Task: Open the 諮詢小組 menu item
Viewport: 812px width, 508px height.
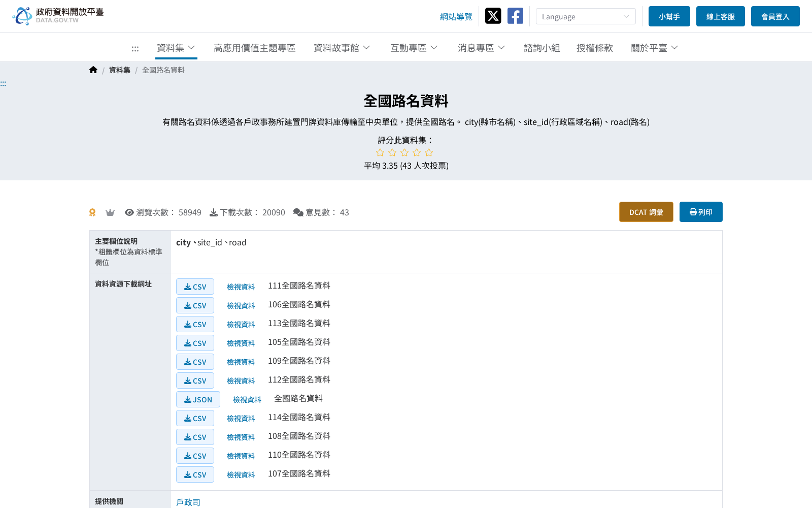Action: (542, 48)
